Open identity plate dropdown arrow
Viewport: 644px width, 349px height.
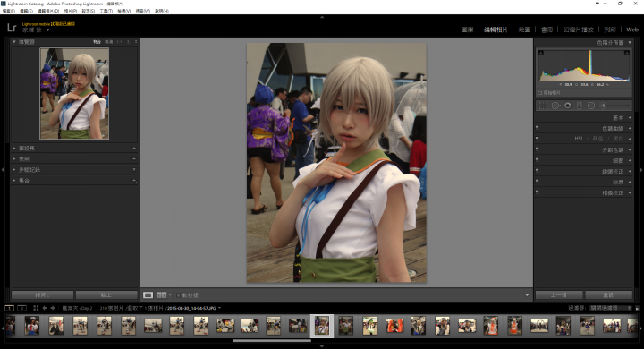click(47, 30)
